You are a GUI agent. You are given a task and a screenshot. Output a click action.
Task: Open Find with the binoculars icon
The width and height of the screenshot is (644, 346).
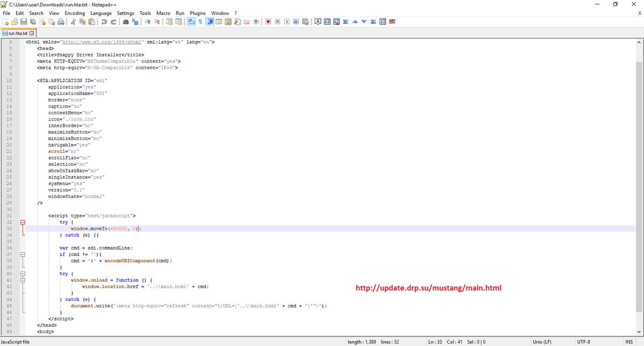pos(126,22)
